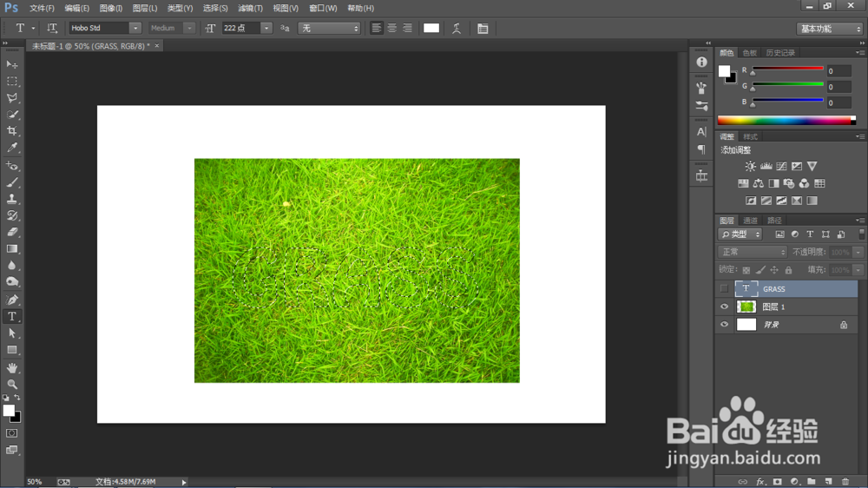Select the Lasso tool
This screenshot has width=868, height=488.
(11, 98)
